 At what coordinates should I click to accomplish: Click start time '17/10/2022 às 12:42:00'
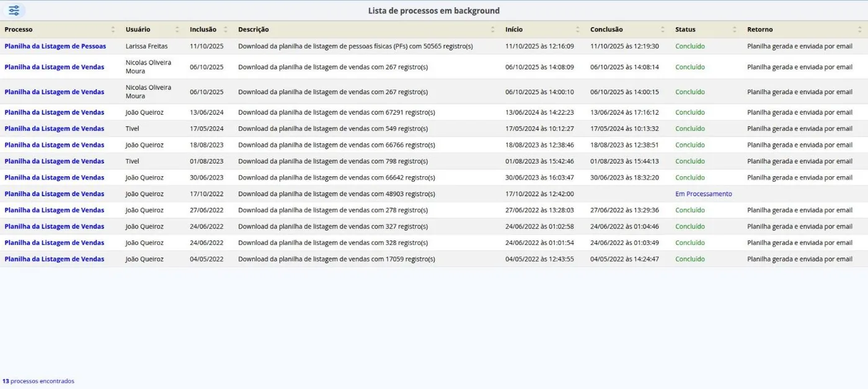click(x=539, y=194)
